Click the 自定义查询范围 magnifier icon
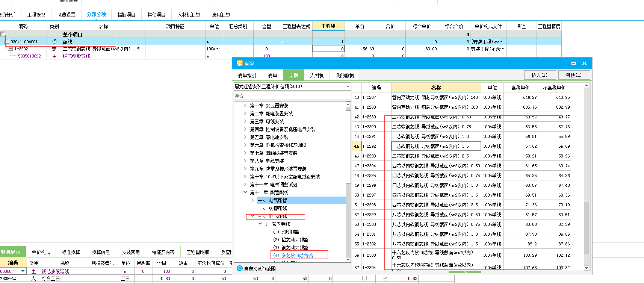The height and width of the screenshot is (283, 644). (x=240, y=268)
